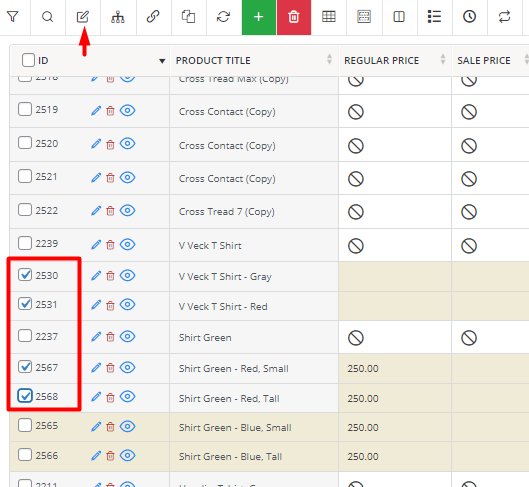This screenshot has width=529, height=487.
Task: Select title 'Shirt Green - Red, Small'
Action: tap(233, 369)
